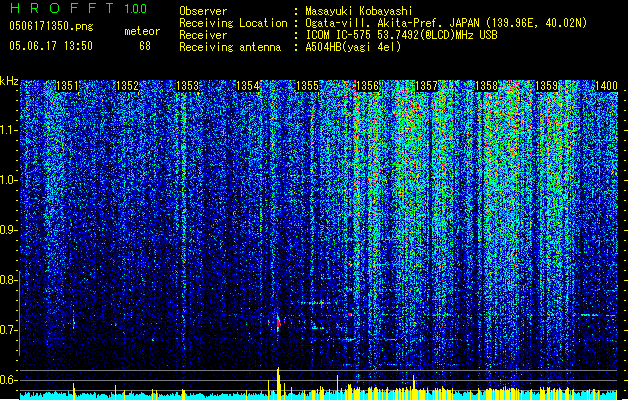Click the tallest yellow peak after 1354
Viewport: 629px width, 400px height.
(x=278, y=383)
